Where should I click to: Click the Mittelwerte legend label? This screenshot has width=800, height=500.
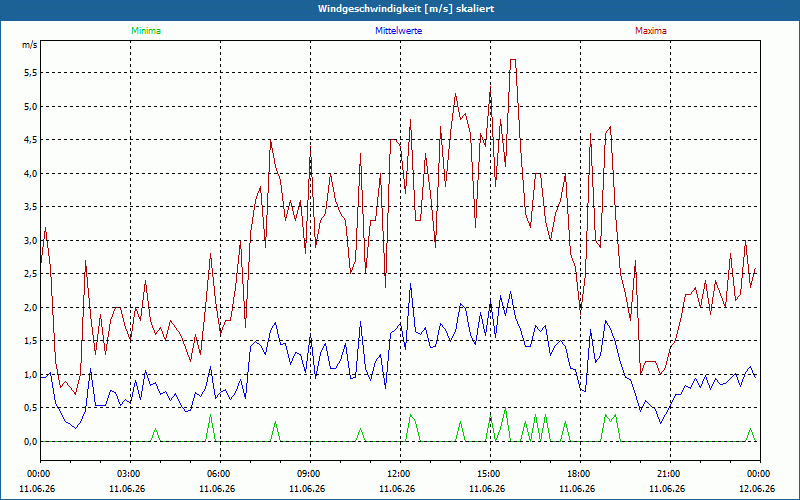click(x=398, y=31)
